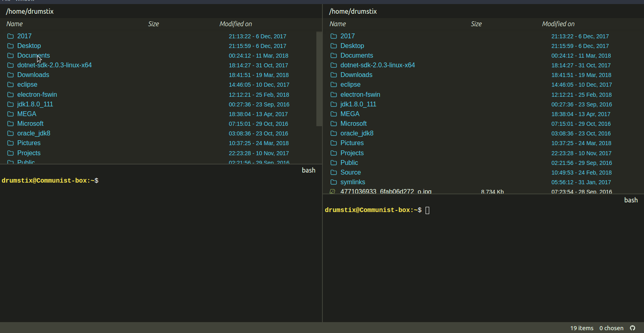
Task: Click the Projects folder icon in the right pane
Action: point(334,153)
